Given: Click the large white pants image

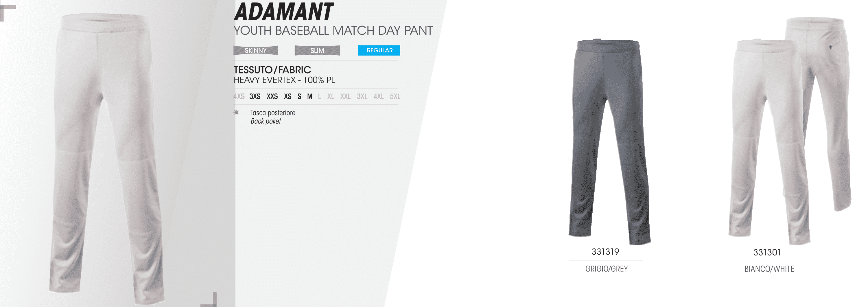Looking at the screenshot, I should tap(107, 158).
